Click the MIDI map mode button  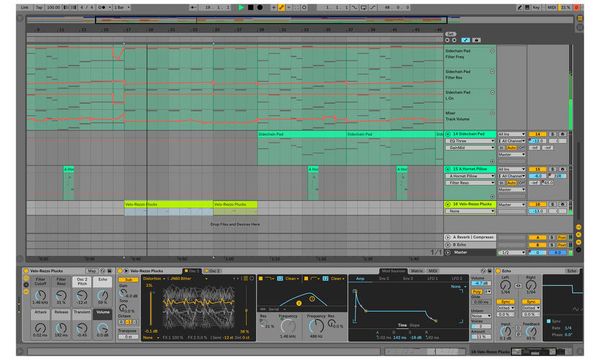coord(551,7)
